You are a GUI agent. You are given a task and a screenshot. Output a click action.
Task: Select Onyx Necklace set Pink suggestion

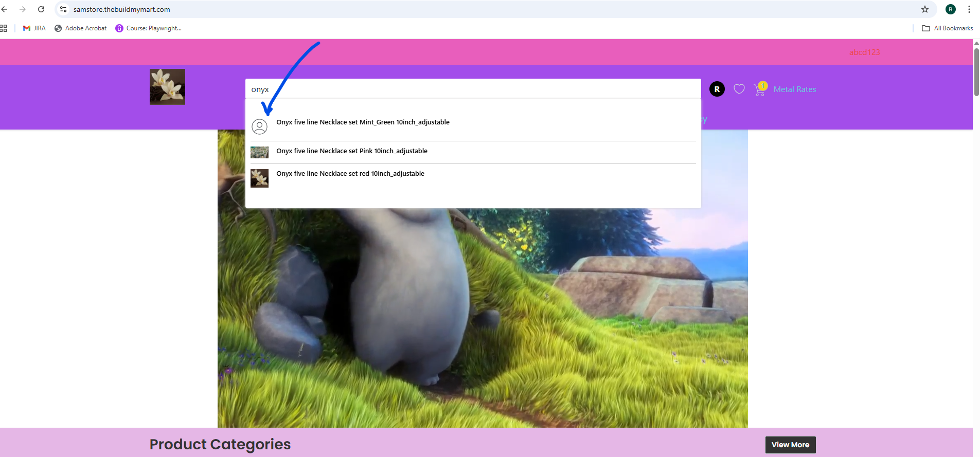point(473,152)
